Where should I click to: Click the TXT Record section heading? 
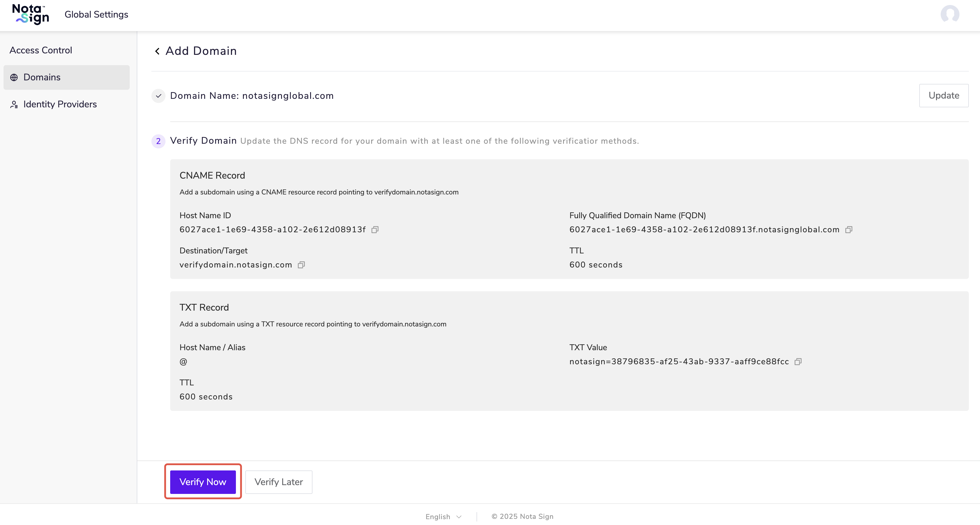[204, 307]
